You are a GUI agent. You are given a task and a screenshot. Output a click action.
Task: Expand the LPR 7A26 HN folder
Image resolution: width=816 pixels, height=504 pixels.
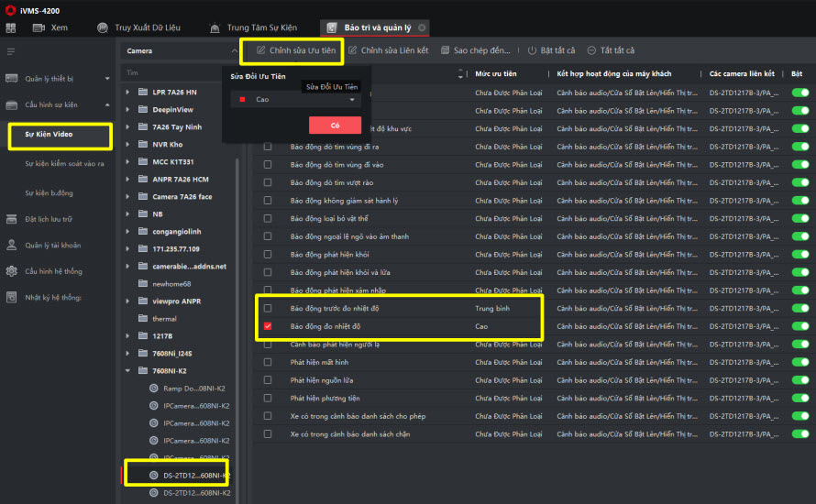127,93
